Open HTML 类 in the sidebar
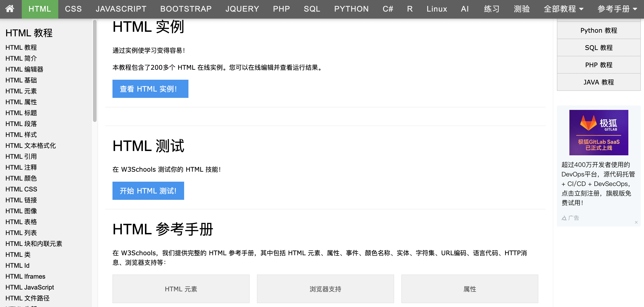Screen dimensions: 644x307 (x=18, y=254)
